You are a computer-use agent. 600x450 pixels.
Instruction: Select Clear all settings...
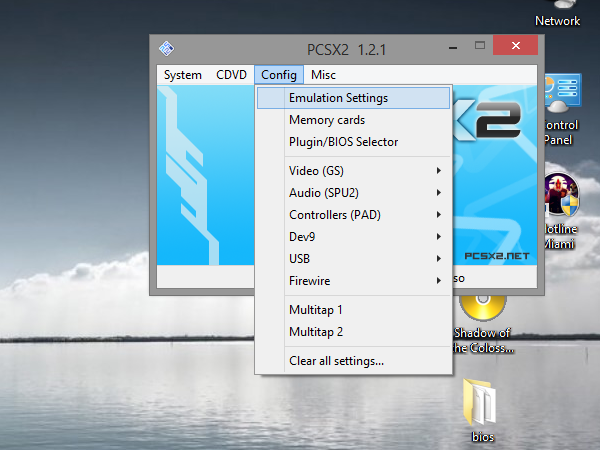coord(353,361)
